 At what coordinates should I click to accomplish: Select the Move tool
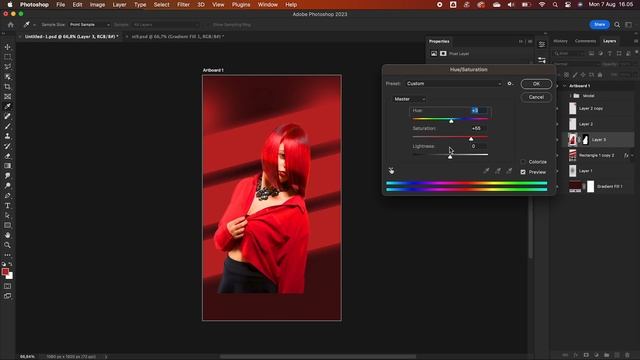[x=7, y=47]
